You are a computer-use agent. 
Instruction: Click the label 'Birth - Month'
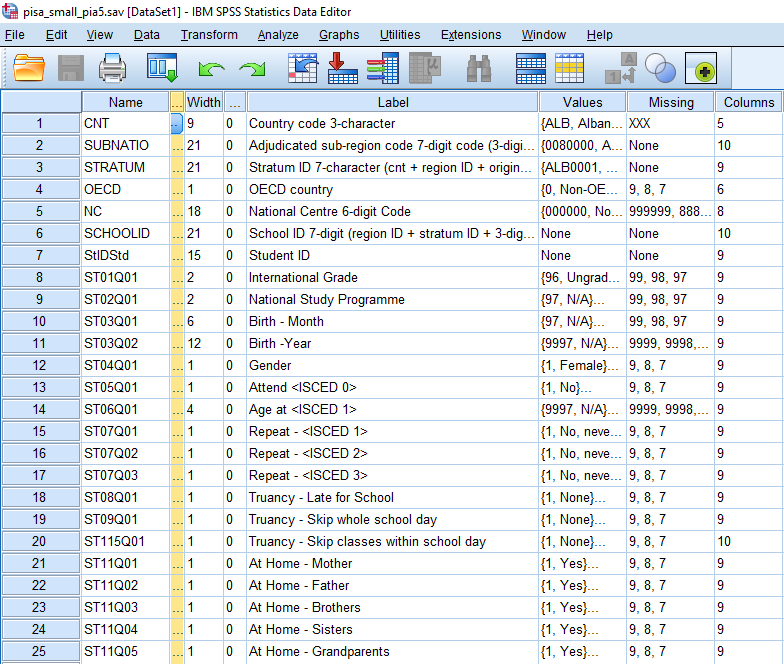point(286,322)
